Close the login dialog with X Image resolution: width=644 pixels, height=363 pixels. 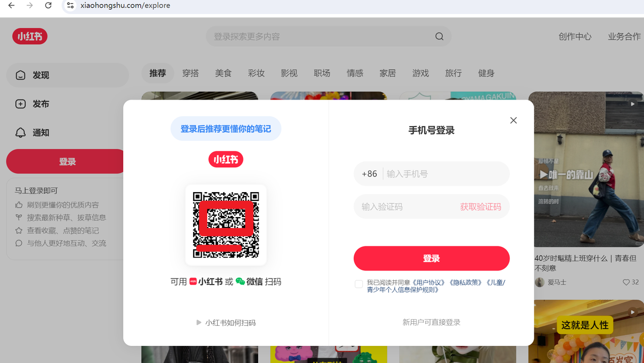[x=513, y=120]
